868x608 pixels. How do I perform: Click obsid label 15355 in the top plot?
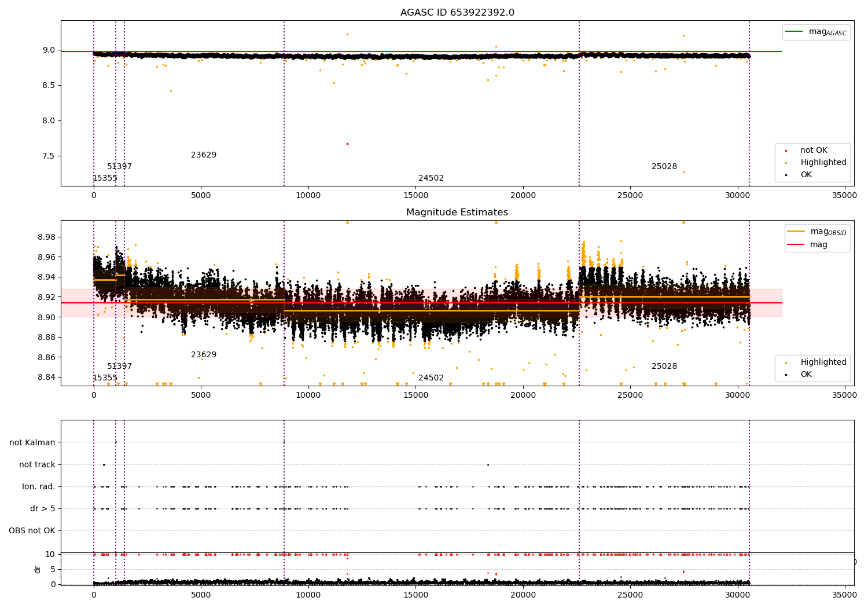[105, 178]
